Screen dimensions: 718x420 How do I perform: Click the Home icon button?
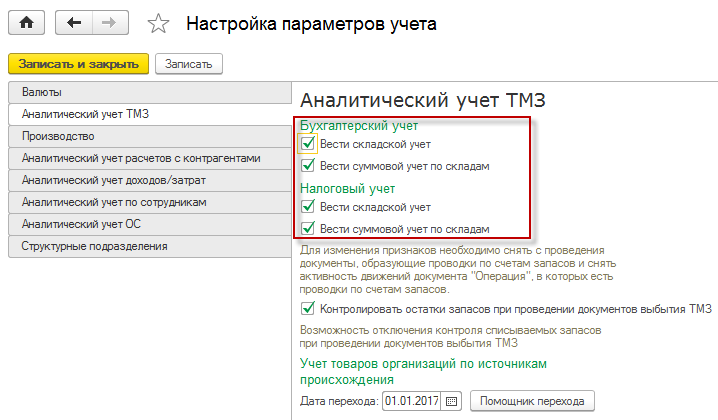[26, 21]
